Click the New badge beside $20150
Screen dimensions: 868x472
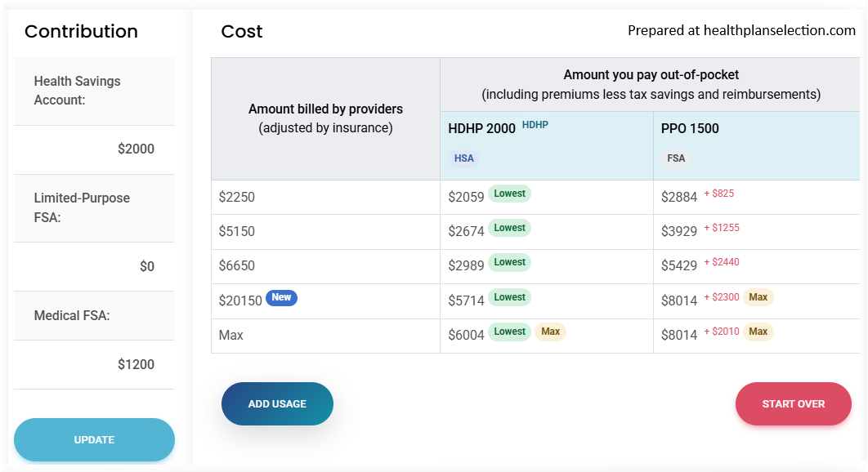[281, 297]
